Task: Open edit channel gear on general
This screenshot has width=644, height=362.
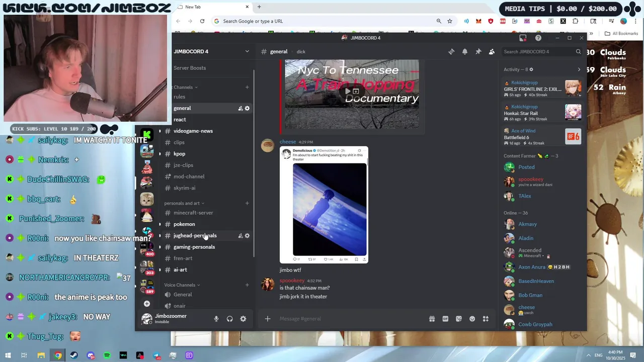Action: [247, 109]
